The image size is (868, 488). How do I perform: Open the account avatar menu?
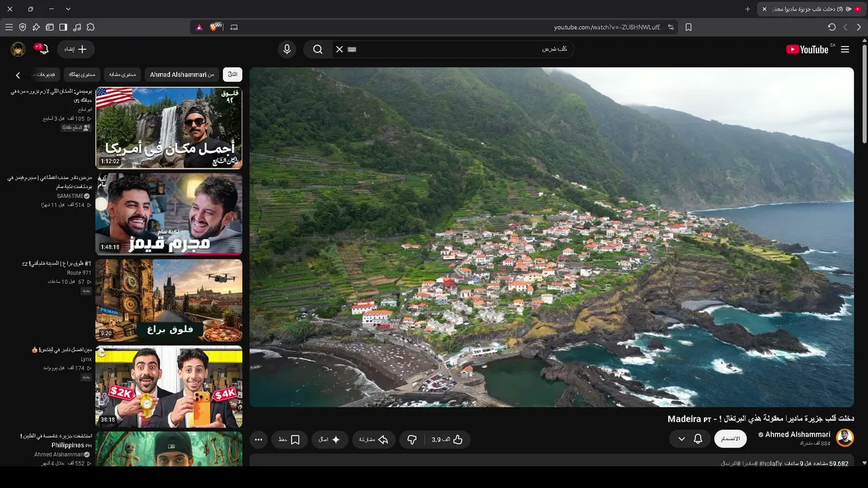click(18, 49)
